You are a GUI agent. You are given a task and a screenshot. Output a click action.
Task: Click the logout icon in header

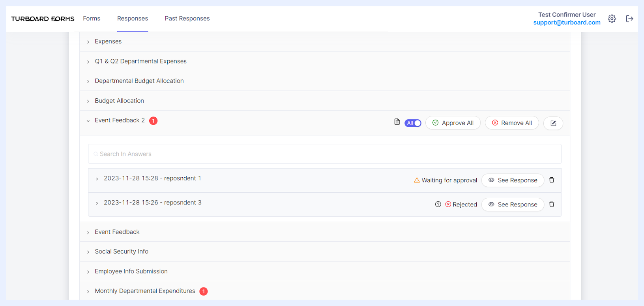pyautogui.click(x=630, y=19)
